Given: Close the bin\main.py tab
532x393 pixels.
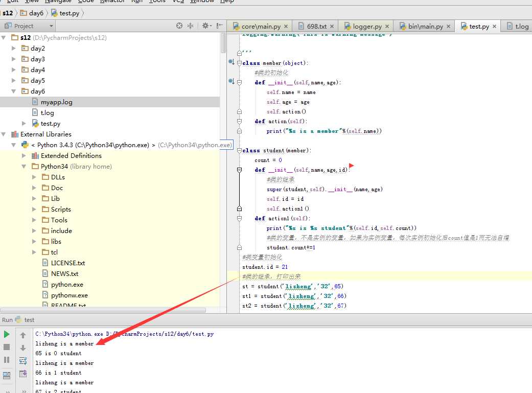Looking at the screenshot, I should pos(449,27).
